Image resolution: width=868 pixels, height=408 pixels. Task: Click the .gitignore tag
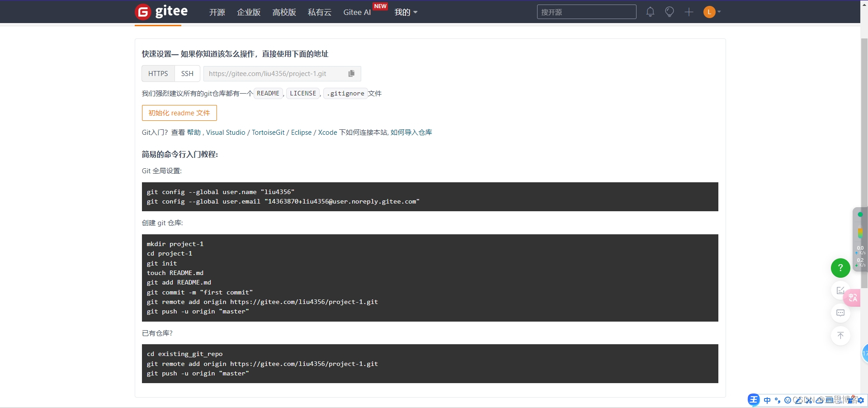click(345, 93)
